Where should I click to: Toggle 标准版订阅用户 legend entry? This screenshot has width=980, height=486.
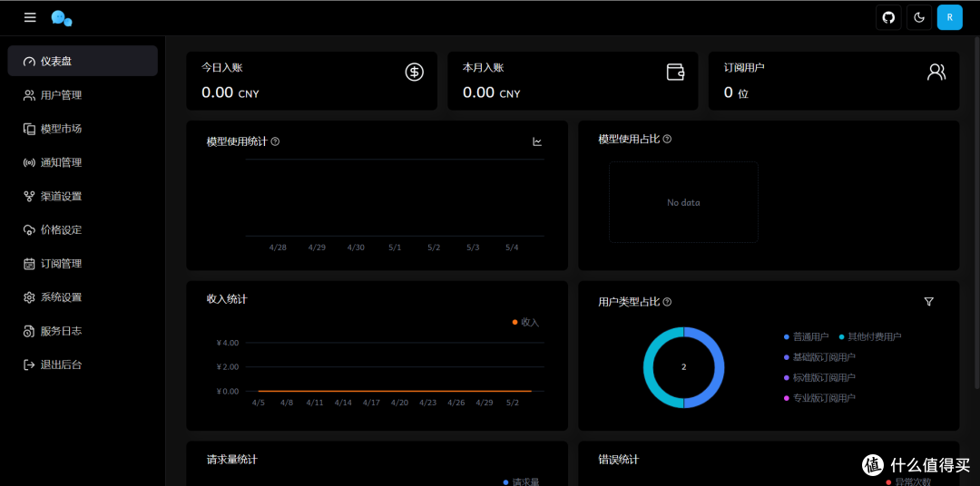[819, 377]
